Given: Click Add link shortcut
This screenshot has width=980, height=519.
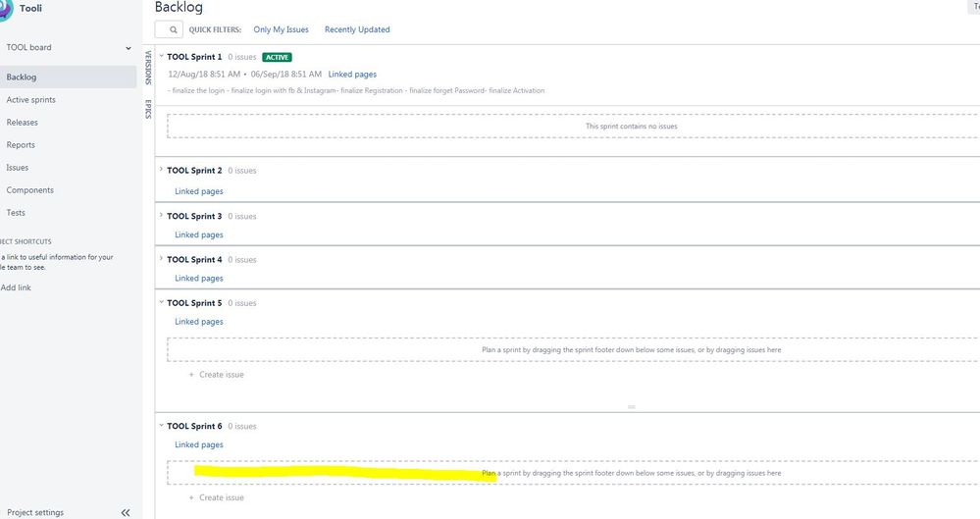Looking at the screenshot, I should coord(16,287).
